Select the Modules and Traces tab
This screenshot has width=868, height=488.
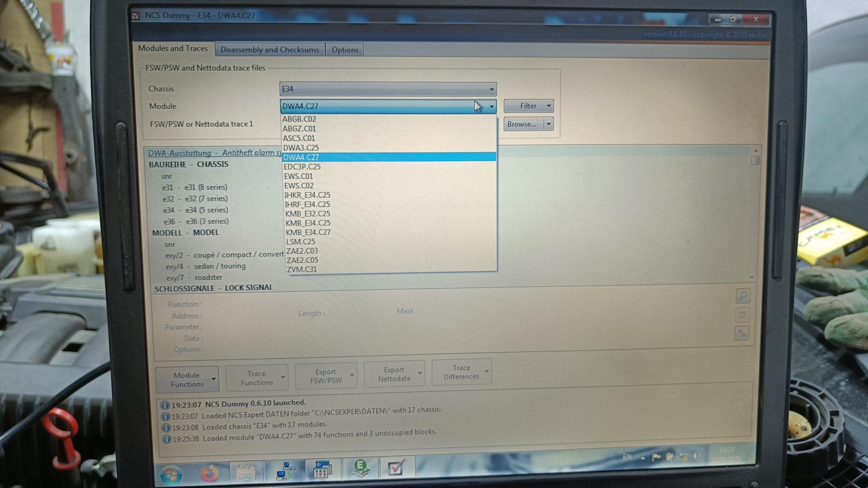coord(173,48)
